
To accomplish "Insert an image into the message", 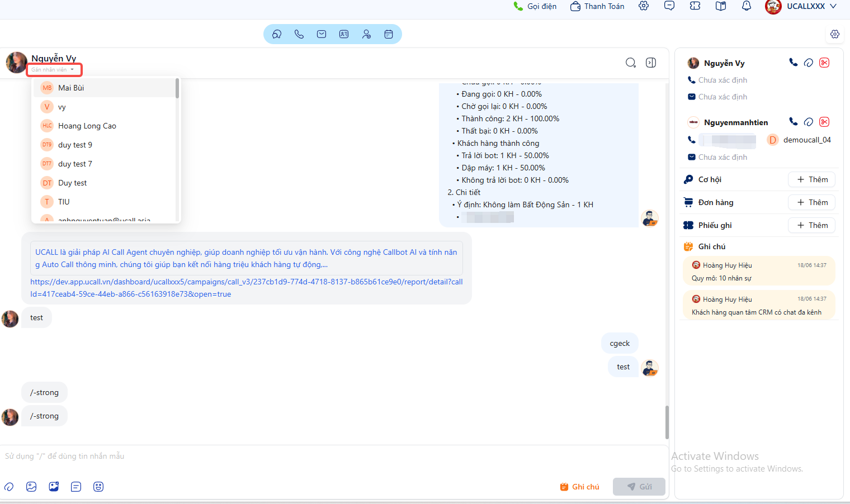I will (x=31, y=487).
